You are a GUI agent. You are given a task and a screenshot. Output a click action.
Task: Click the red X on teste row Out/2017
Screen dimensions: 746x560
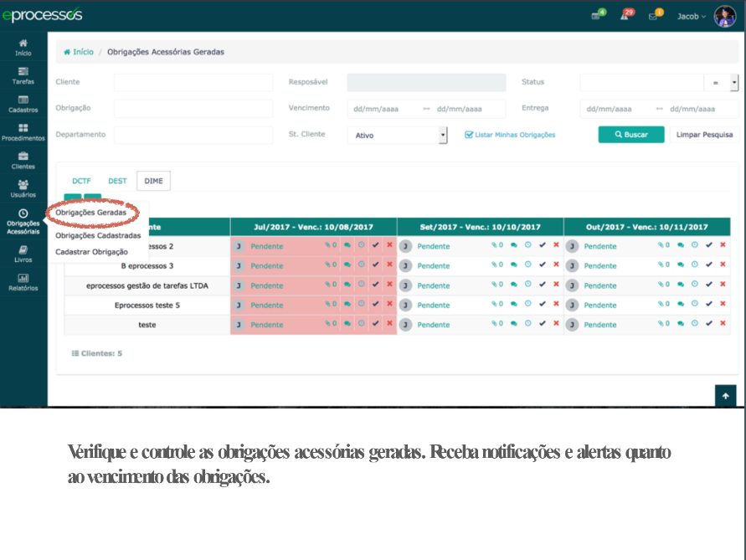tap(723, 324)
